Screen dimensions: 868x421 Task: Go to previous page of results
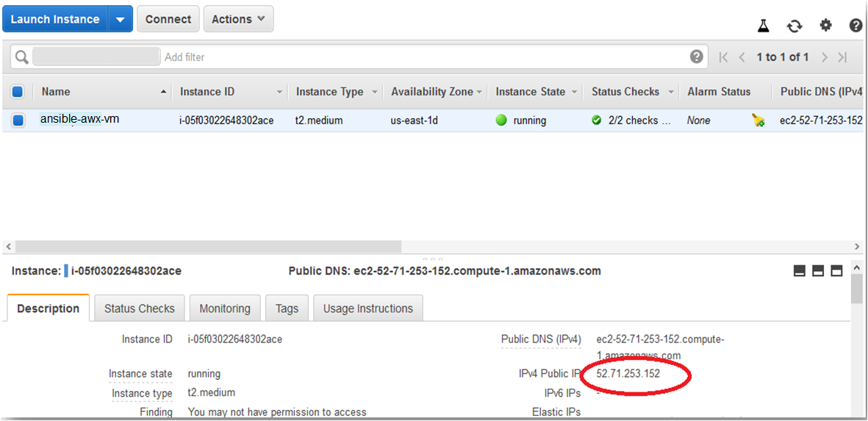tap(742, 57)
